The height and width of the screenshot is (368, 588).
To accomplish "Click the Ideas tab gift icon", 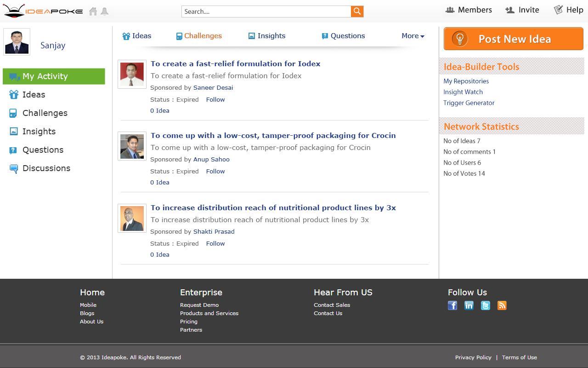I will 126,36.
